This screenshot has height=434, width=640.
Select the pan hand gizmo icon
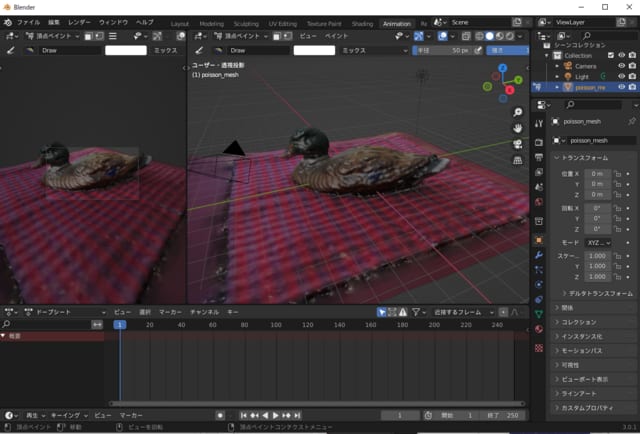click(518, 128)
